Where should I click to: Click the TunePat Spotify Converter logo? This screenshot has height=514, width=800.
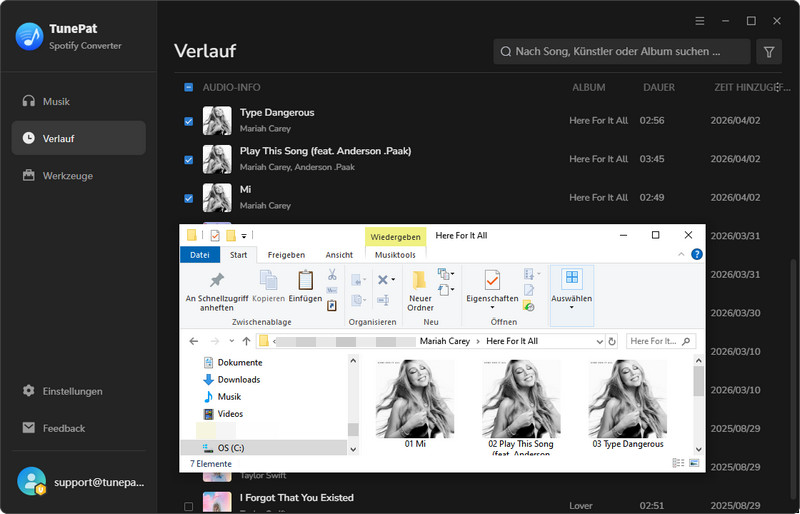(29, 36)
